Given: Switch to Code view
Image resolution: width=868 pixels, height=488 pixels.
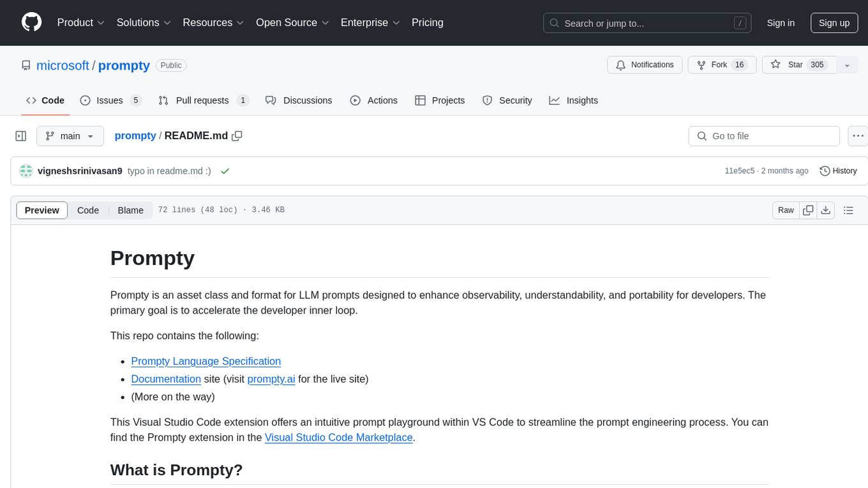Looking at the screenshot, I should coord(88,210).
